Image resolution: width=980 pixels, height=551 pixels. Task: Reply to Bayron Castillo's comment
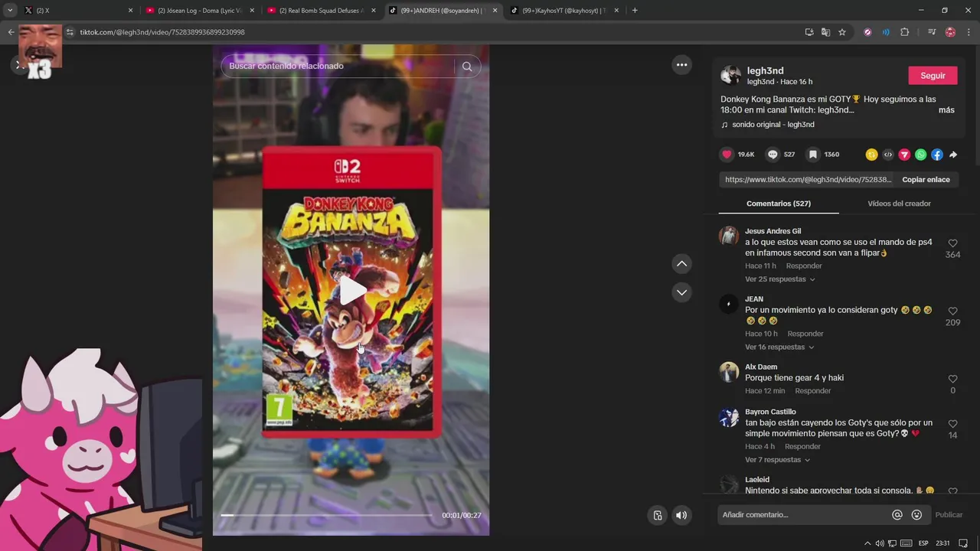click(802, 447)
